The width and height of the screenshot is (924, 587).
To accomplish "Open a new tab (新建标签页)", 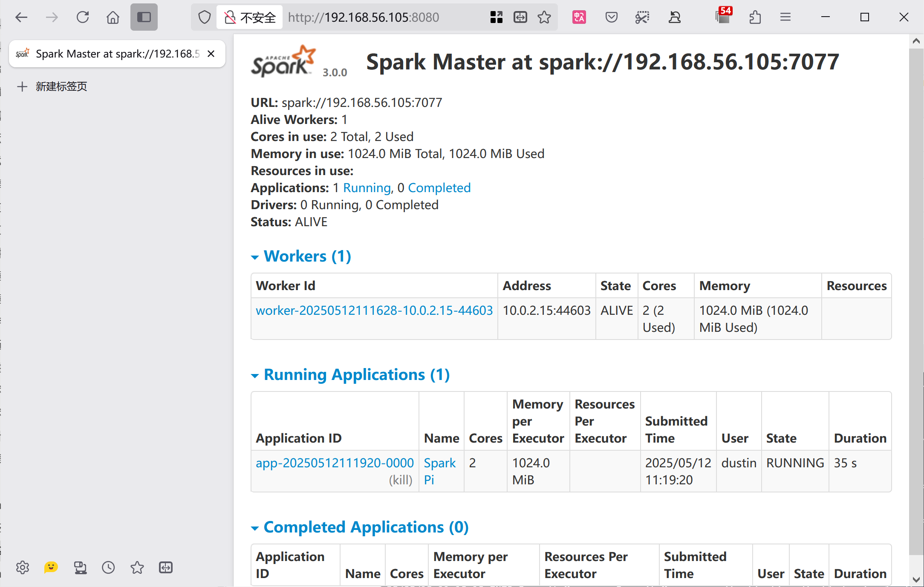I will [52, 86].
